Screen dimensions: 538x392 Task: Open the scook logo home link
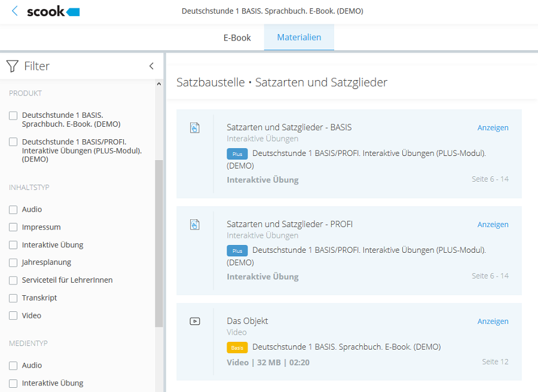[53, 11]
